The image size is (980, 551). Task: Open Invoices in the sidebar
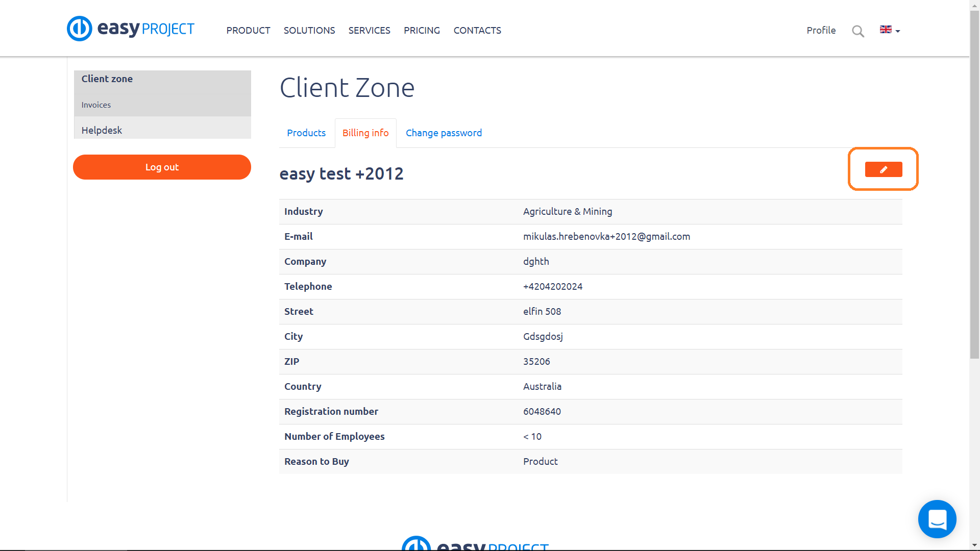pyautogui.click(x=96, y=105)
